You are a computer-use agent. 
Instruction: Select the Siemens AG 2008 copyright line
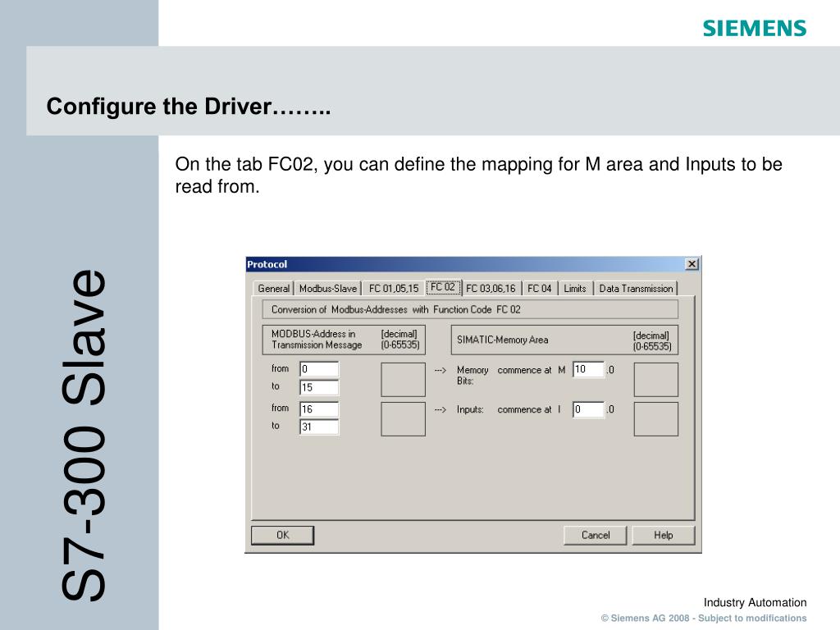[x=703, y=618]
